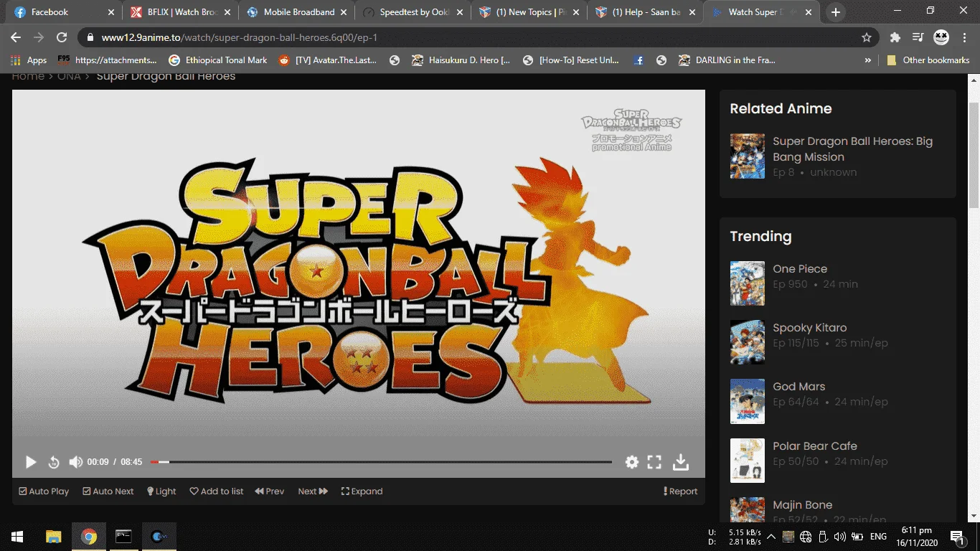
Task: Click the Big Bang Mission thumbnail
Action: pyautogui.click(x=748, y=156)
